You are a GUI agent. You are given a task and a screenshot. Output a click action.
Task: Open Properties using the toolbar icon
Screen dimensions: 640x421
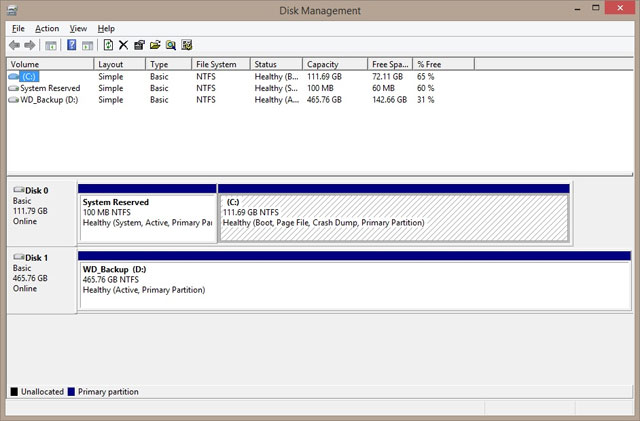139,45
